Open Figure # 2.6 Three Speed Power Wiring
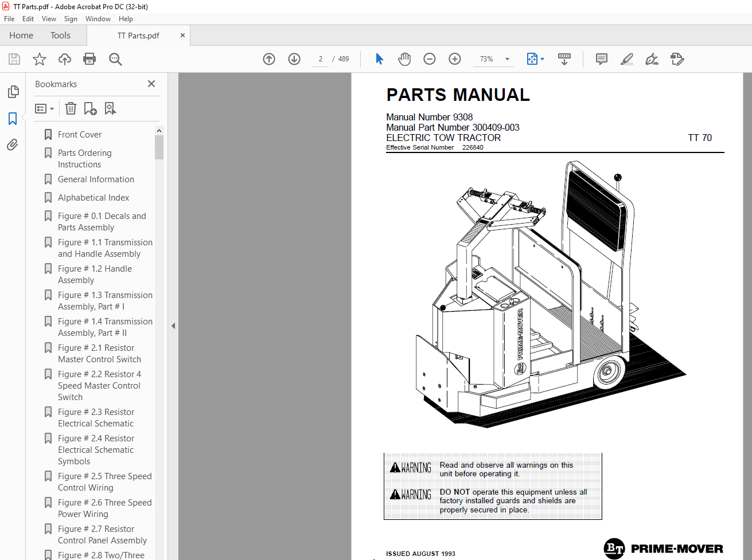 coord(104,508)
